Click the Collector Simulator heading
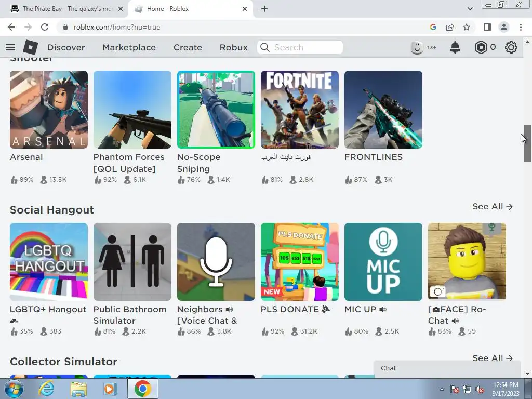The image size is (532, 399). coord(63,362)
